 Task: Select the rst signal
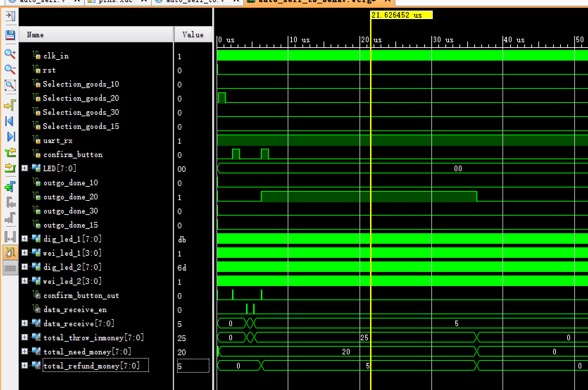click(x=49, y=70)
